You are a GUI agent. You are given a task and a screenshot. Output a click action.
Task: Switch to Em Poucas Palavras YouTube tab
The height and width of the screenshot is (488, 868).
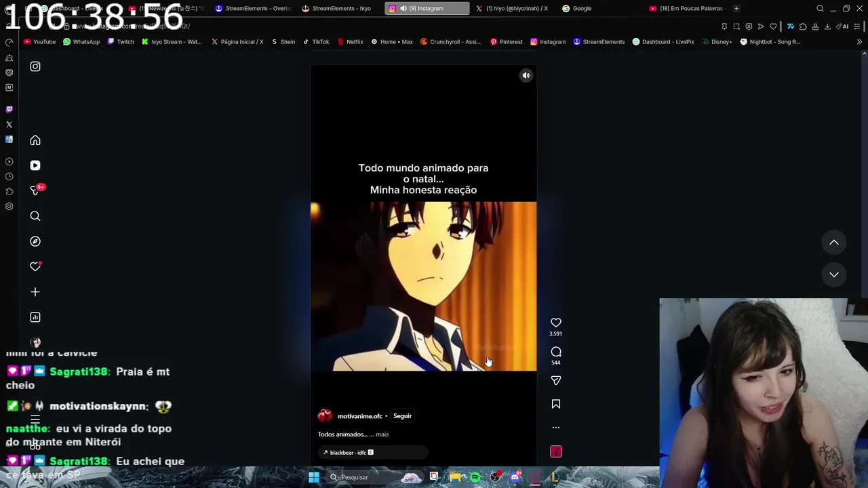(686, 8)
